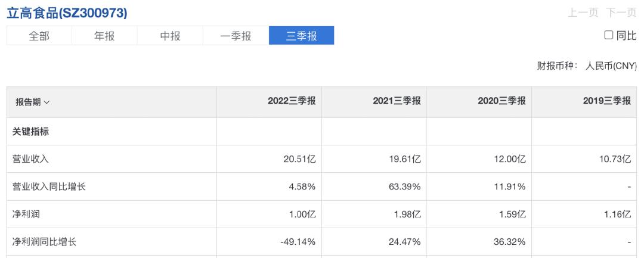Open the 中报 tab
644x258 pixels.
tap(170, 36)
